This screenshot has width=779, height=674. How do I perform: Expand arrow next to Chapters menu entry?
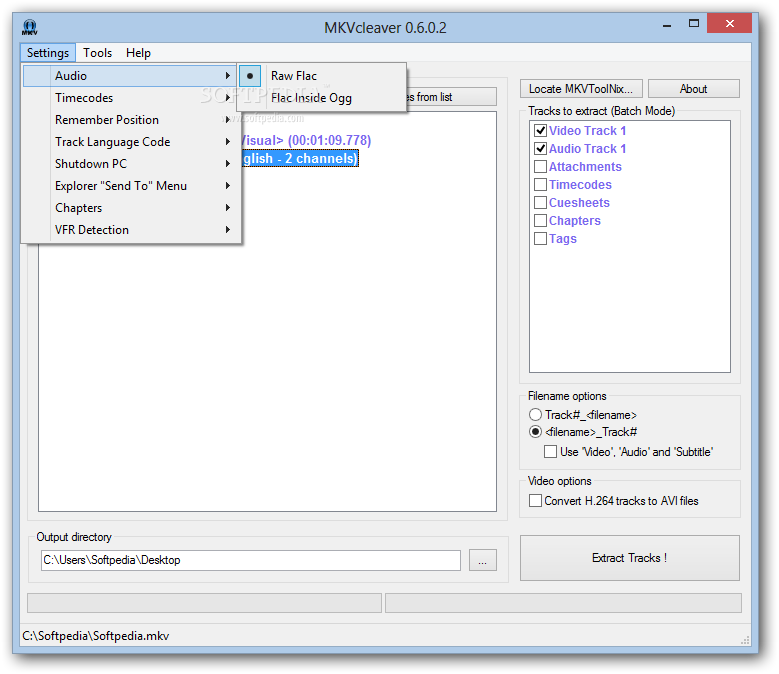tap(228, 208)
